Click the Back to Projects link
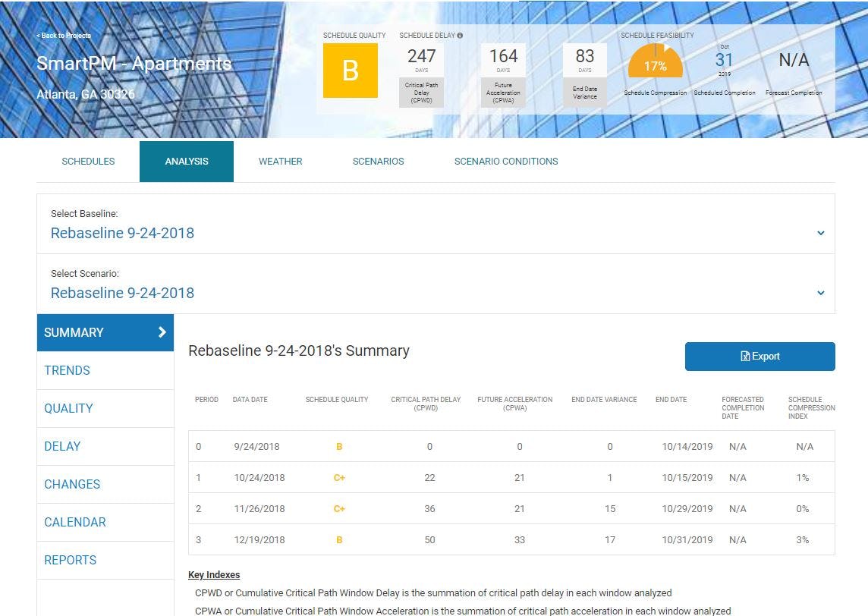This screenshot has width=868, height=616. coord(62,35)
